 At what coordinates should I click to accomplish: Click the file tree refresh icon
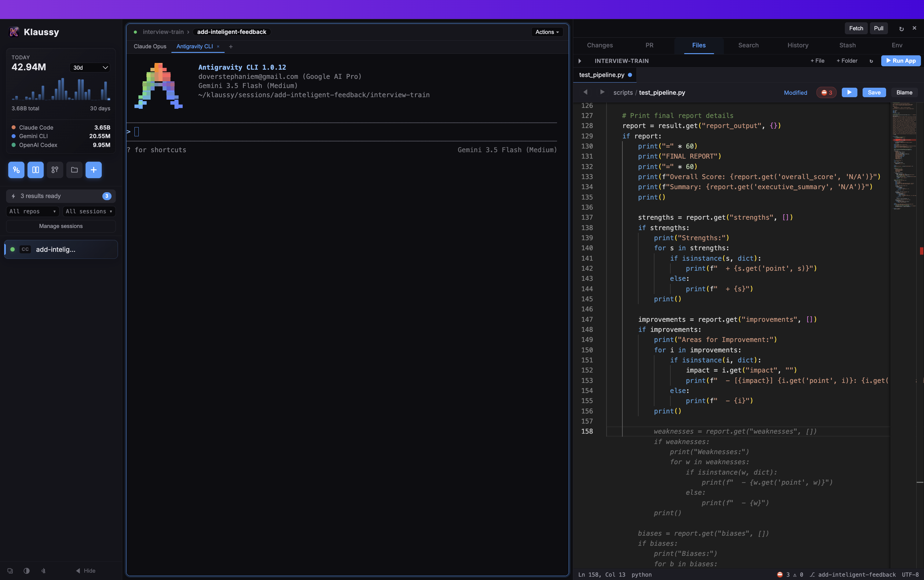coord(871,61)
